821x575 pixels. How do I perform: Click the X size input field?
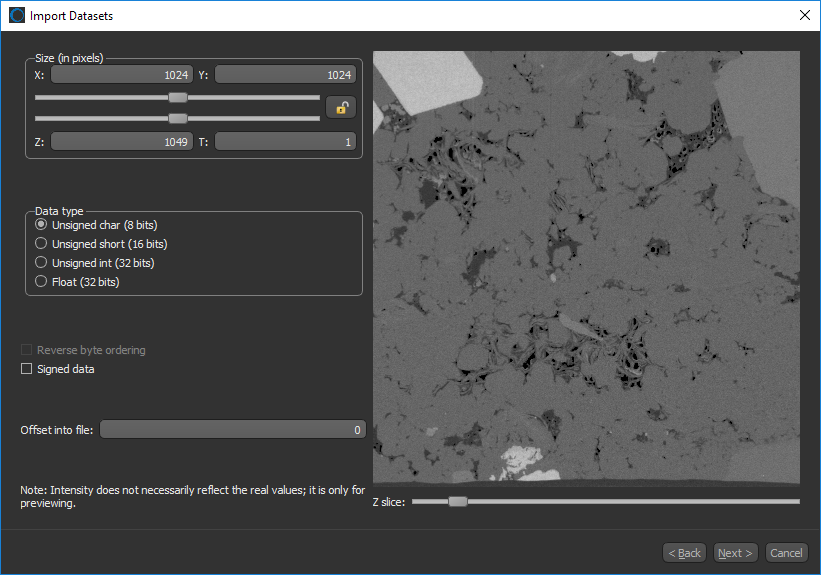tap(122, 75)
